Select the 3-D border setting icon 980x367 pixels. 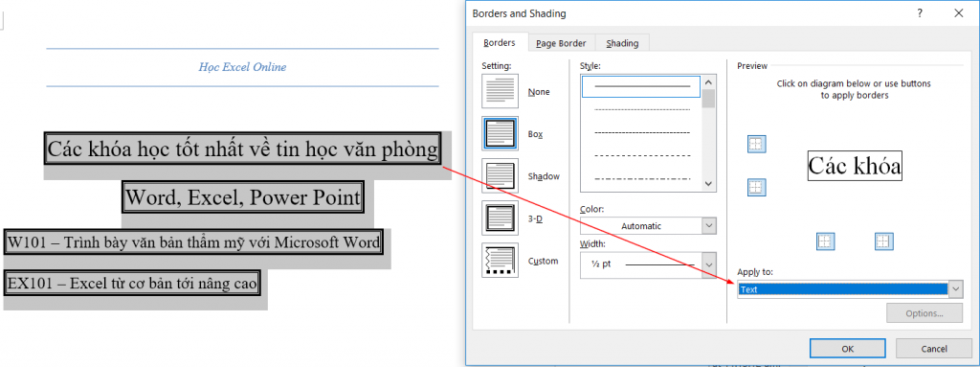point(500,218)
